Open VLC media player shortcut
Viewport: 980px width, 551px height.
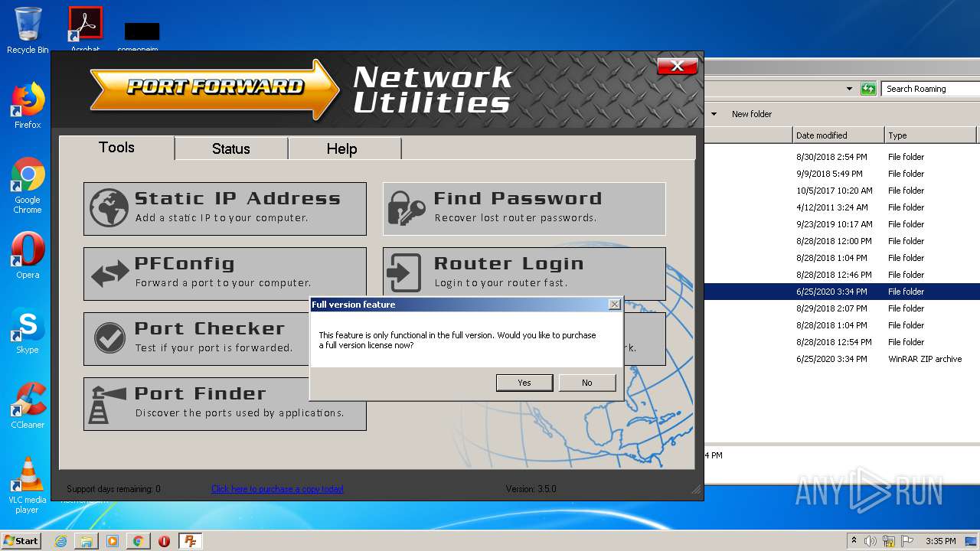point(28,486)
